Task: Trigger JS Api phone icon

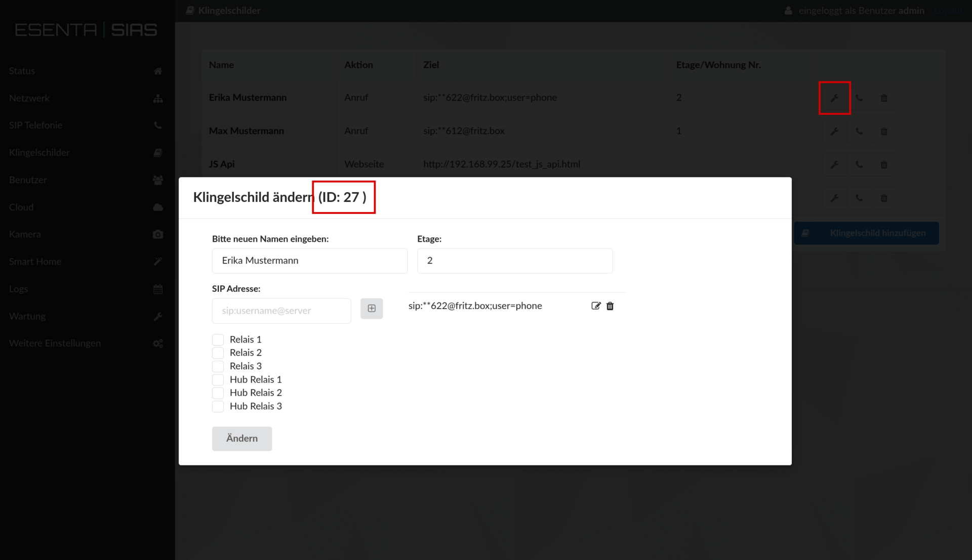Action: click(x=859, y=164)
